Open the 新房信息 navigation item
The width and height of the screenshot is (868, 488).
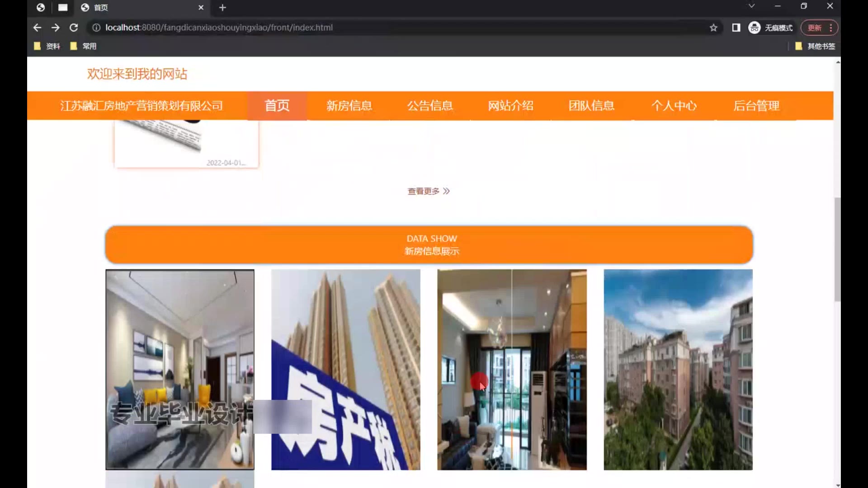pyautogui.click(x=349, y=106)
